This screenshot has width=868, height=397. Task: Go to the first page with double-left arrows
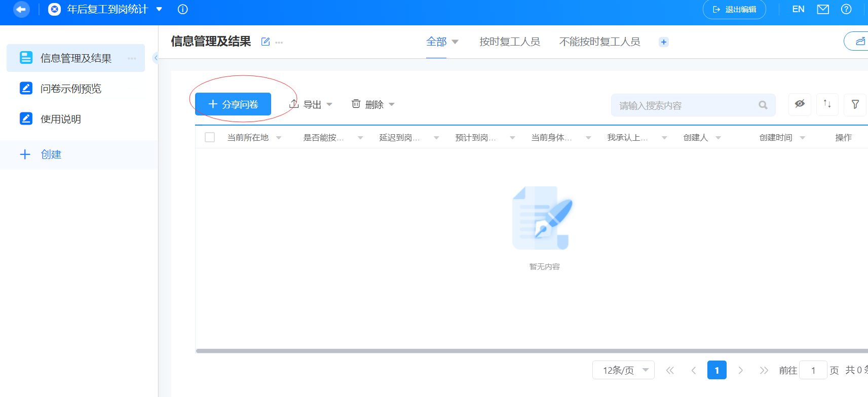point(670,370)
